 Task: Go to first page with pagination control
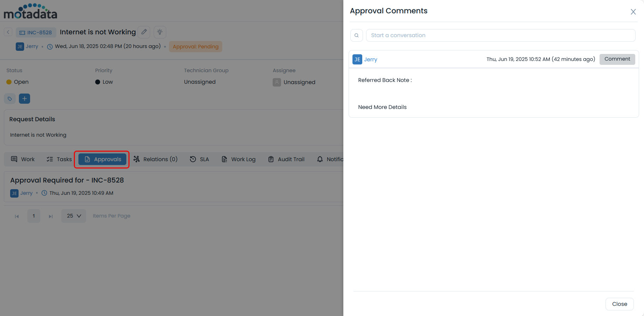[x=16, y=216]
